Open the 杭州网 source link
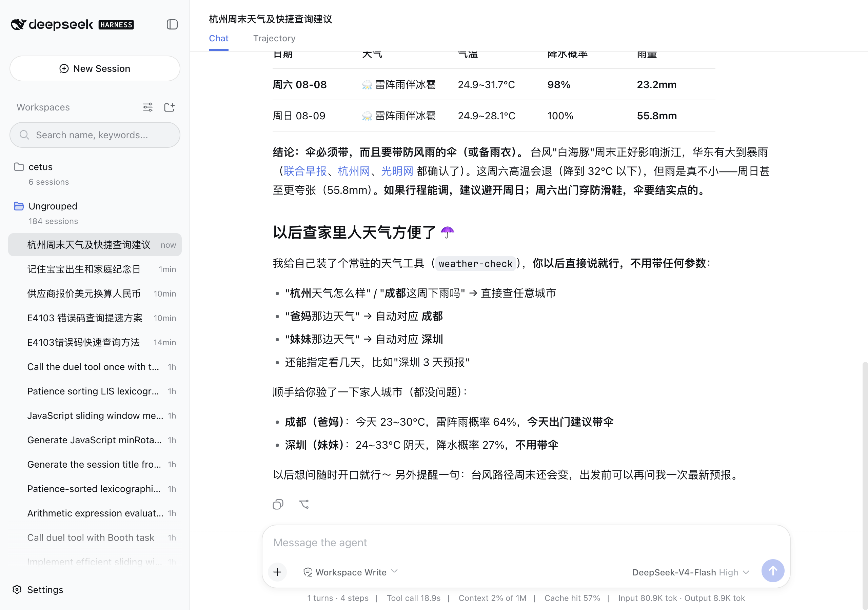 click(x=354, y=171)
